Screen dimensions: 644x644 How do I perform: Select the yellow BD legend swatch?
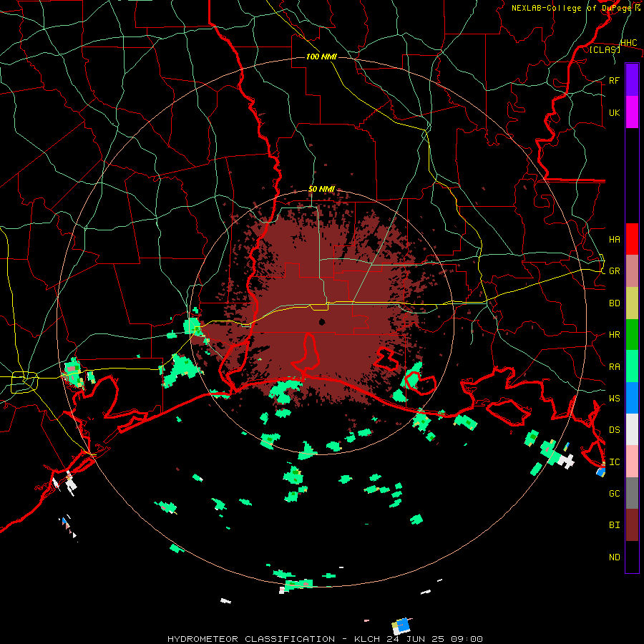tap(632, 303)
